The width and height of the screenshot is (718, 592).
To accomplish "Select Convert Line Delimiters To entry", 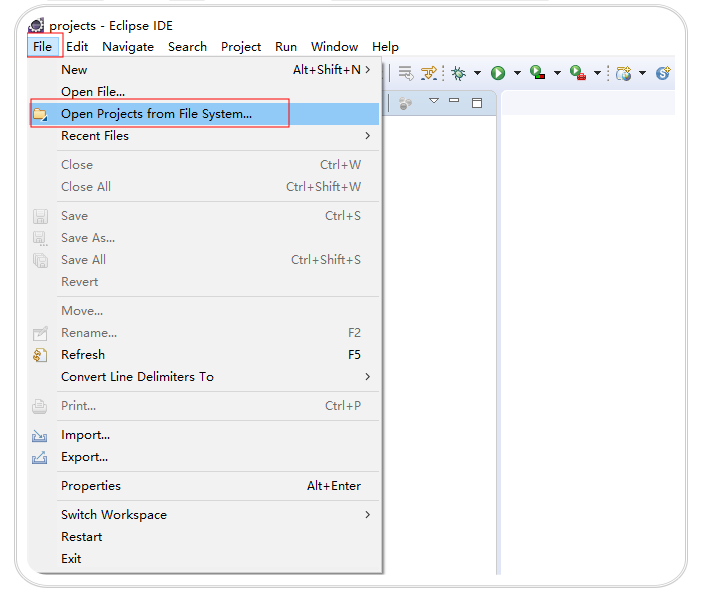I will [x=204, y=377].
